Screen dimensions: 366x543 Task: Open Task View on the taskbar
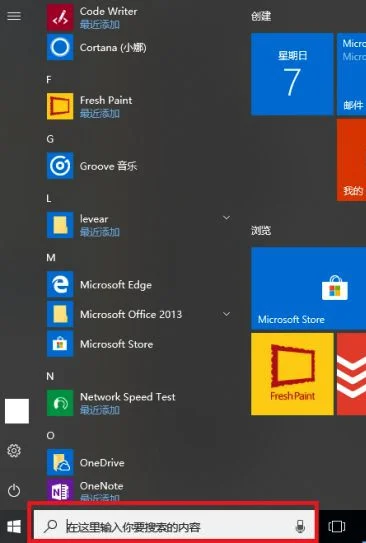337,526
